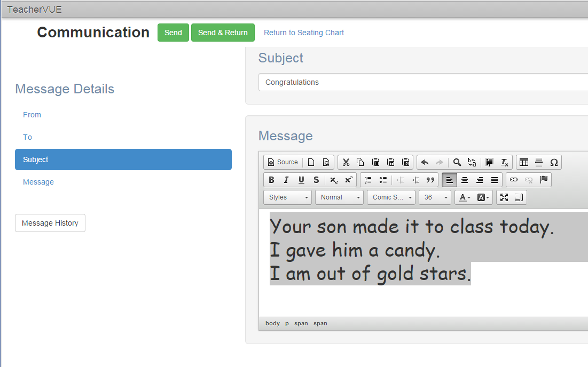The width and height of the screenshot is (588, 367).
Task: Insert a horizontal line
Action: 539,162
